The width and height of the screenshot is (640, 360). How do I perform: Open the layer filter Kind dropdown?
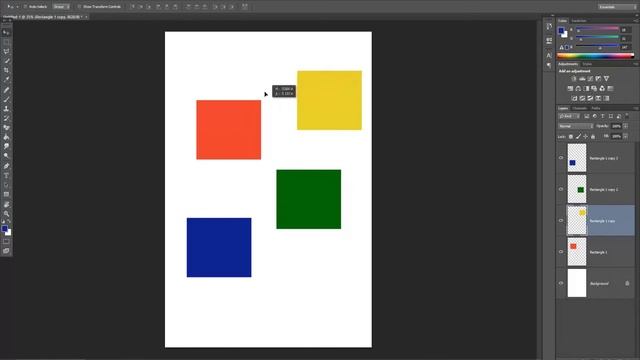coord(569,116)
